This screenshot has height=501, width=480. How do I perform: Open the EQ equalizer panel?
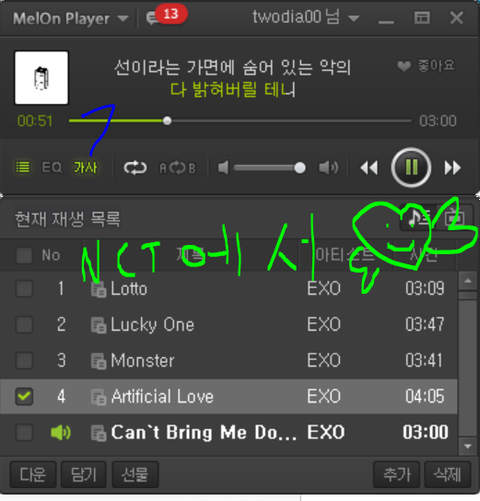click(52, 167)
